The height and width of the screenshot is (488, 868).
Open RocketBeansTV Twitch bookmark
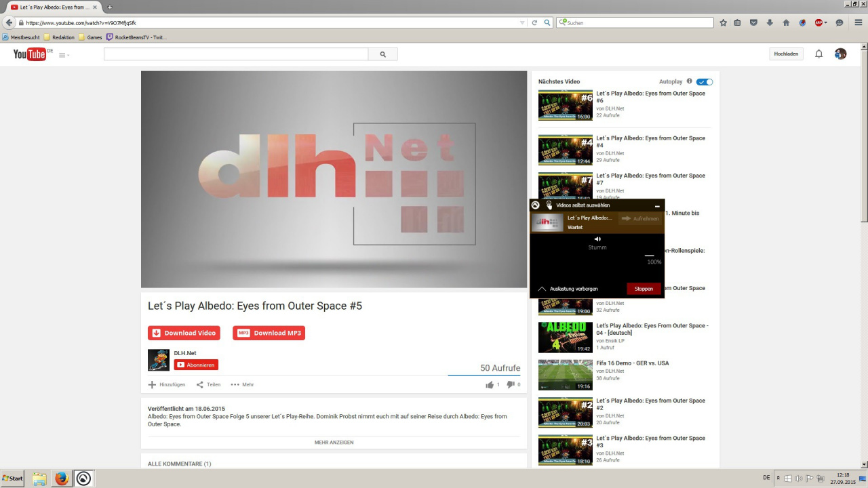(136, 37)
